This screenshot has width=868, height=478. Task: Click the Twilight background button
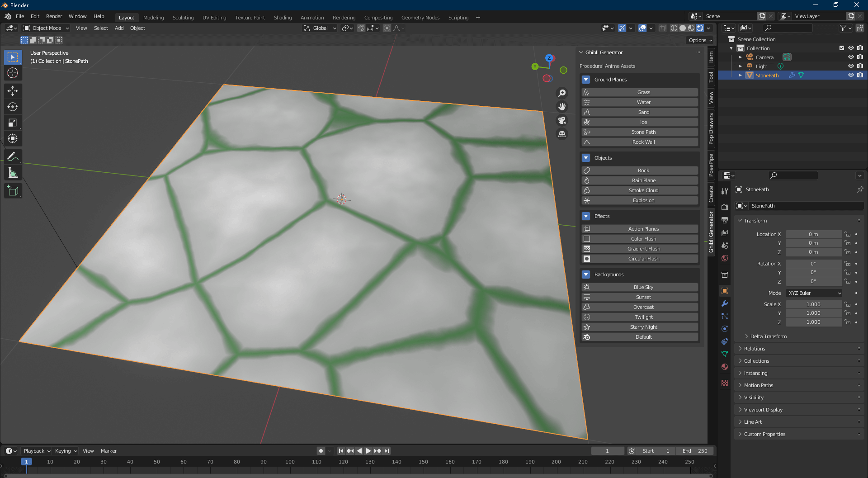(640, 317)
